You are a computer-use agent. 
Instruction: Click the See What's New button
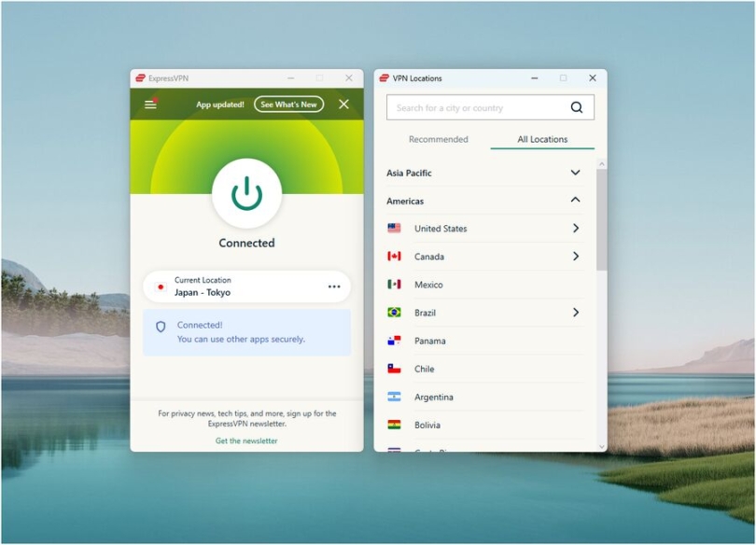[x=287, y=104]
